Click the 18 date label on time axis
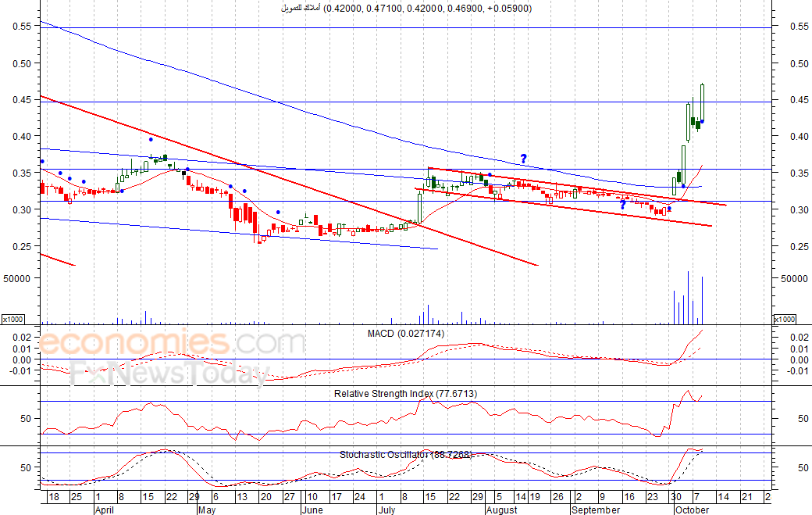This screenshot has width=812, height=515. [53, 497]
